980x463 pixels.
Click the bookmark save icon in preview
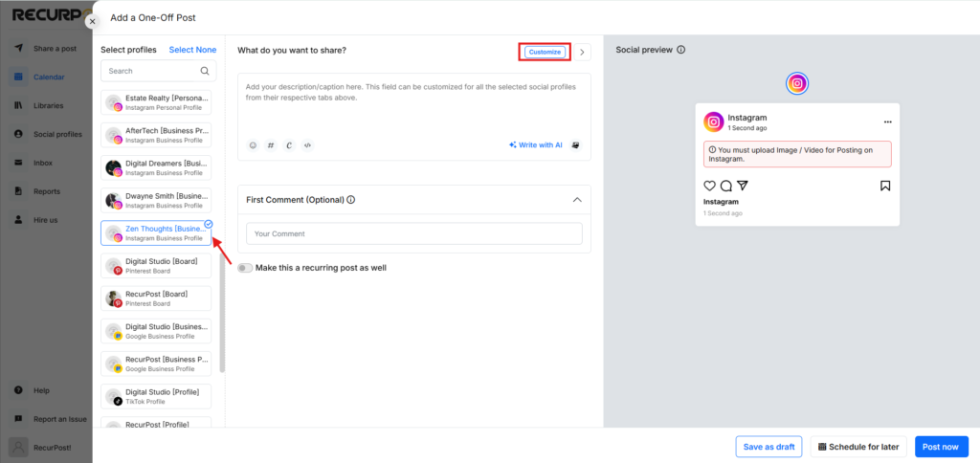point(885,186)
